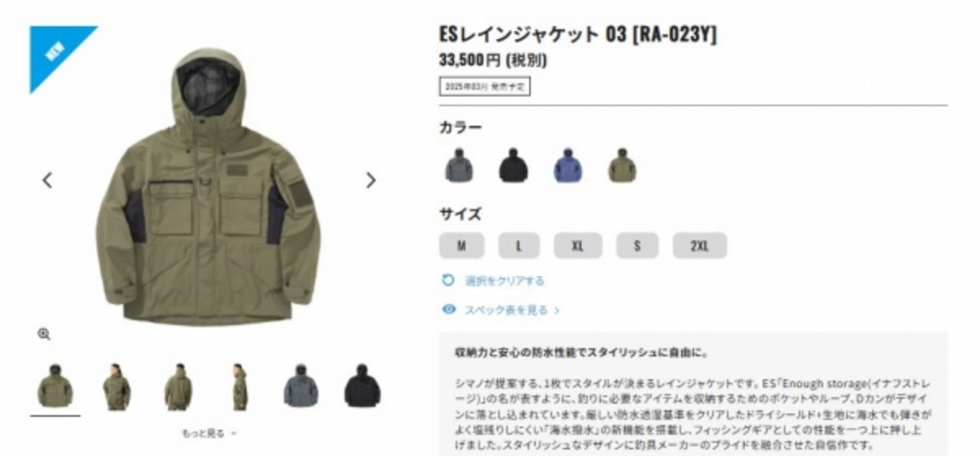Click the magnifier zoom icon
The height and width of the screenshot is (456, 980).
tap(44, 334)
